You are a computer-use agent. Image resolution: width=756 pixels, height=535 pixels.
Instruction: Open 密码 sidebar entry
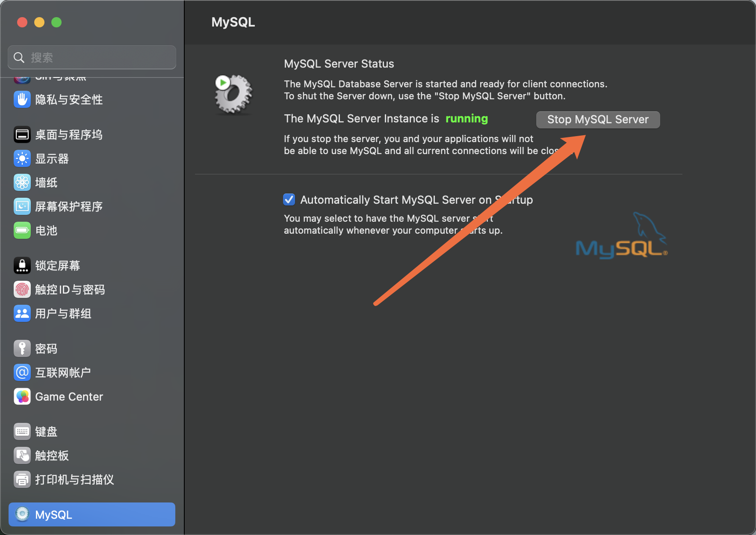tap(46, 349)
